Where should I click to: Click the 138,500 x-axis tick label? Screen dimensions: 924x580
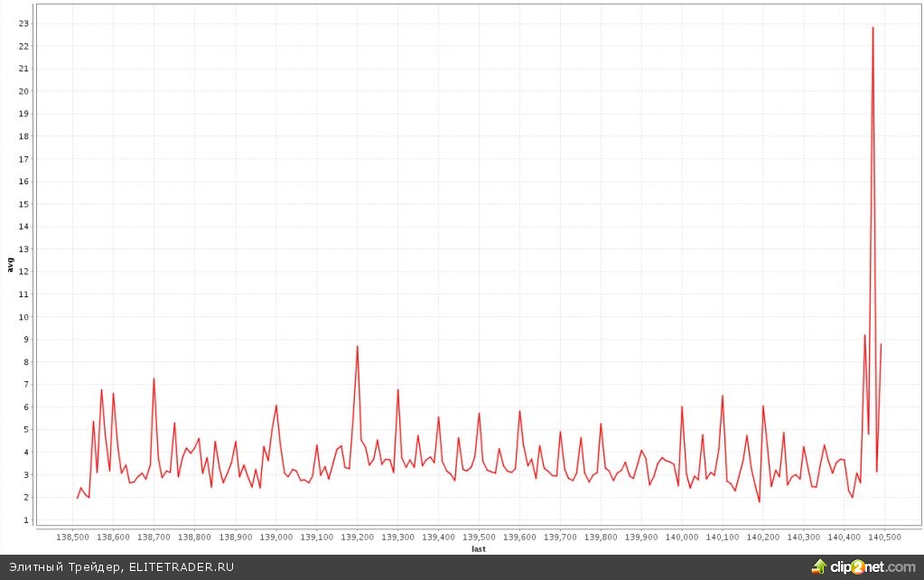point(72,537)
